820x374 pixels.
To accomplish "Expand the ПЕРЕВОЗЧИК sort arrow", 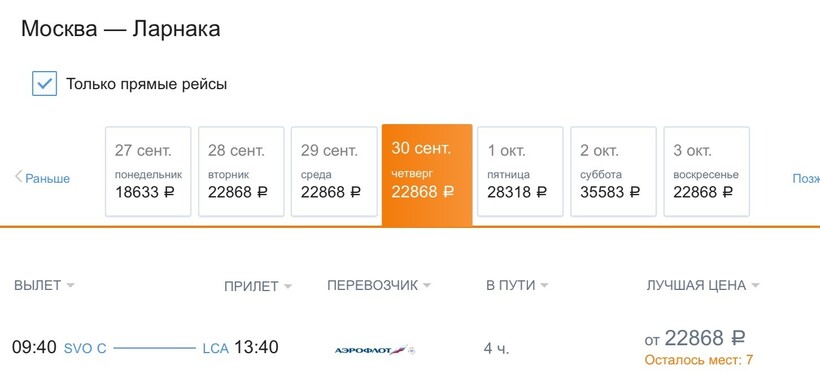I will (x=427, y=286).
